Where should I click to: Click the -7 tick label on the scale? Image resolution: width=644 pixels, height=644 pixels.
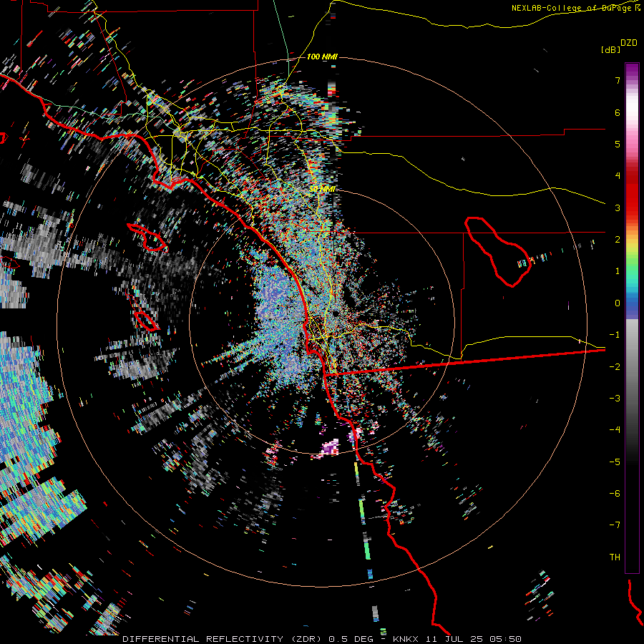(615, 525)
